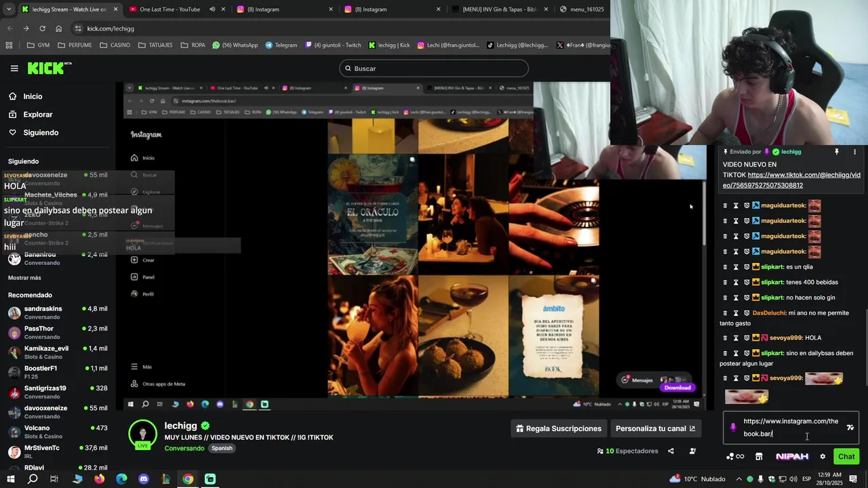Open Discord from the taskbar
This screenshot has width=868, height=488.
144,479
